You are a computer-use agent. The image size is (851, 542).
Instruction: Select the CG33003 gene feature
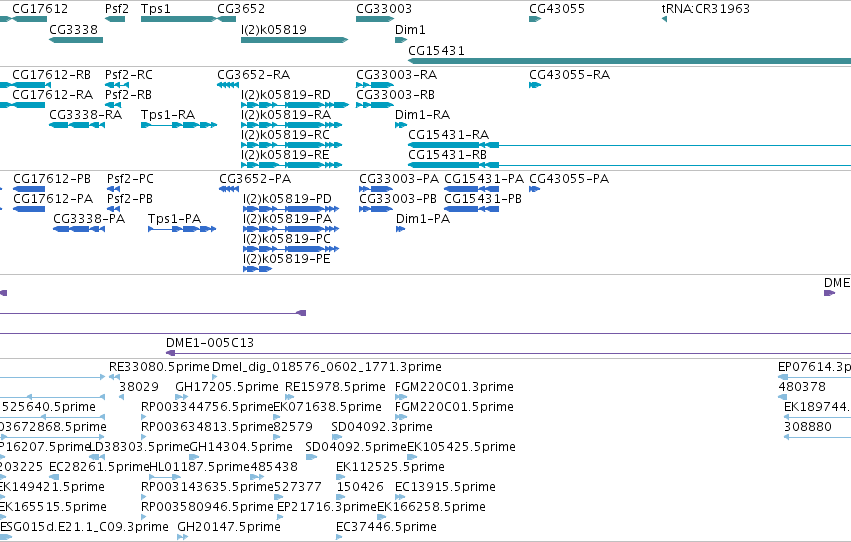coord(375,19)
